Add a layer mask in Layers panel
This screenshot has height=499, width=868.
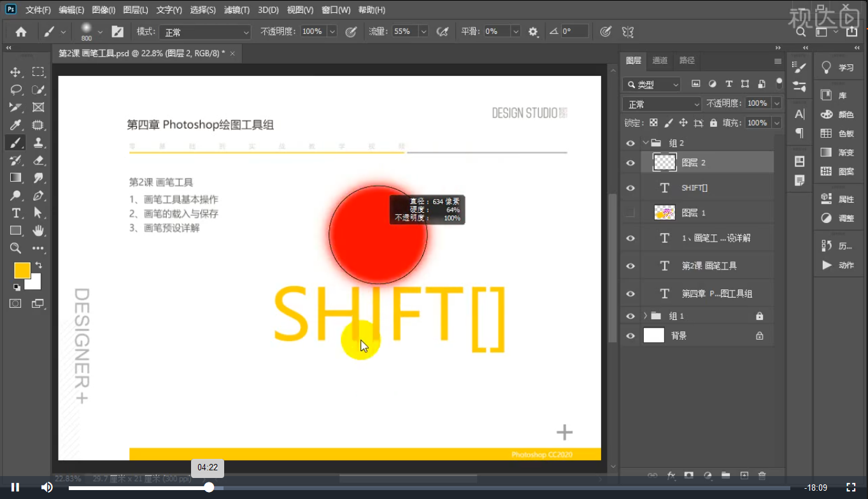(x=688, y=475)
